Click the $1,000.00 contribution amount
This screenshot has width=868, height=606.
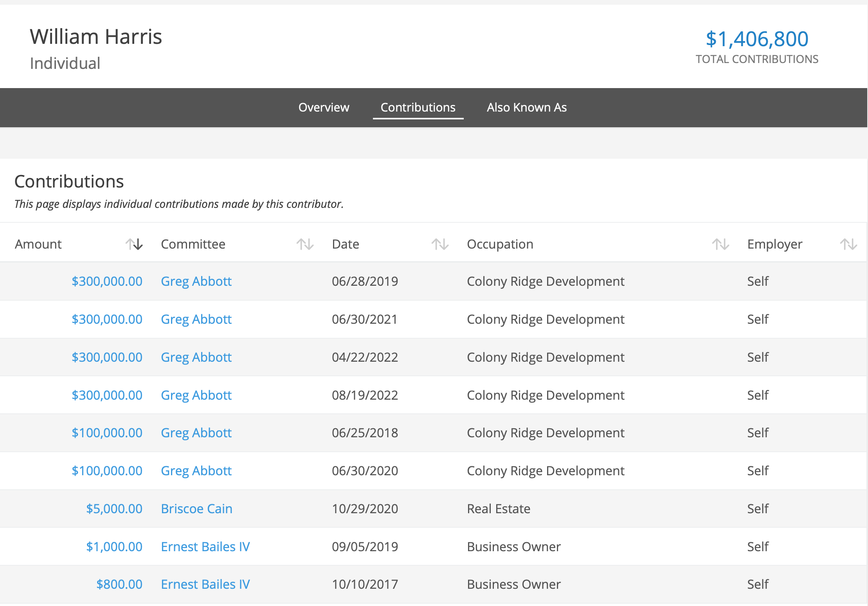tap(114, 546)
